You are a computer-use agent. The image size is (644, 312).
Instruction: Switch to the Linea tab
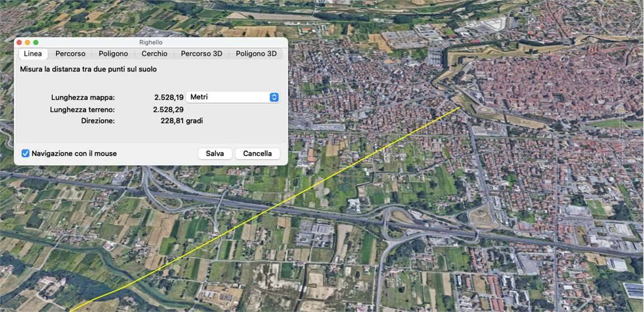tap(33, 54)
